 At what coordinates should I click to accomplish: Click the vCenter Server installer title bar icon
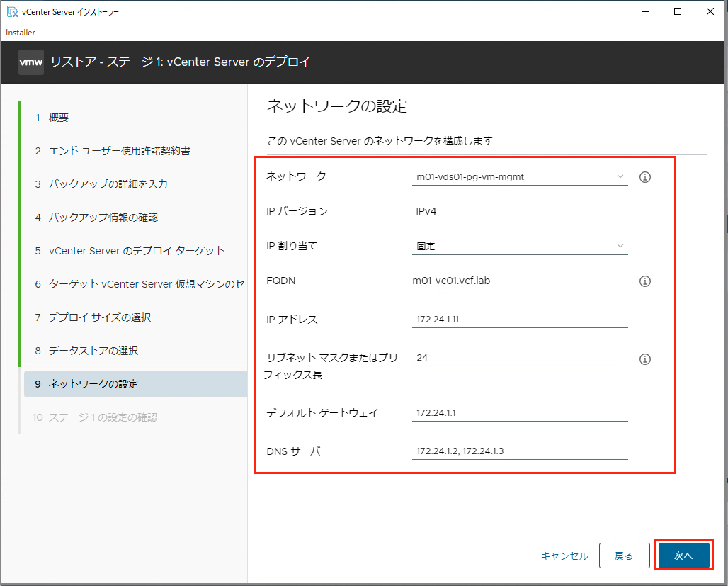(x=13, y=11)
